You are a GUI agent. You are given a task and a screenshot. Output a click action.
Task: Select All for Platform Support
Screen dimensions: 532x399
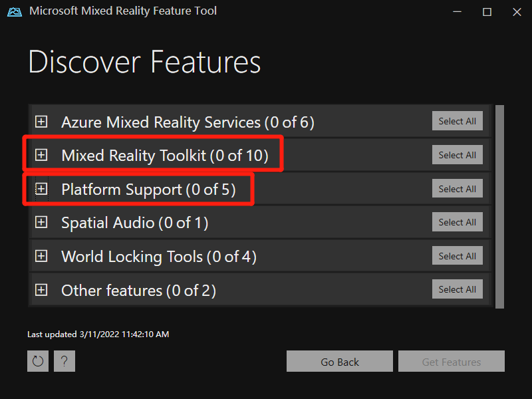457,188
